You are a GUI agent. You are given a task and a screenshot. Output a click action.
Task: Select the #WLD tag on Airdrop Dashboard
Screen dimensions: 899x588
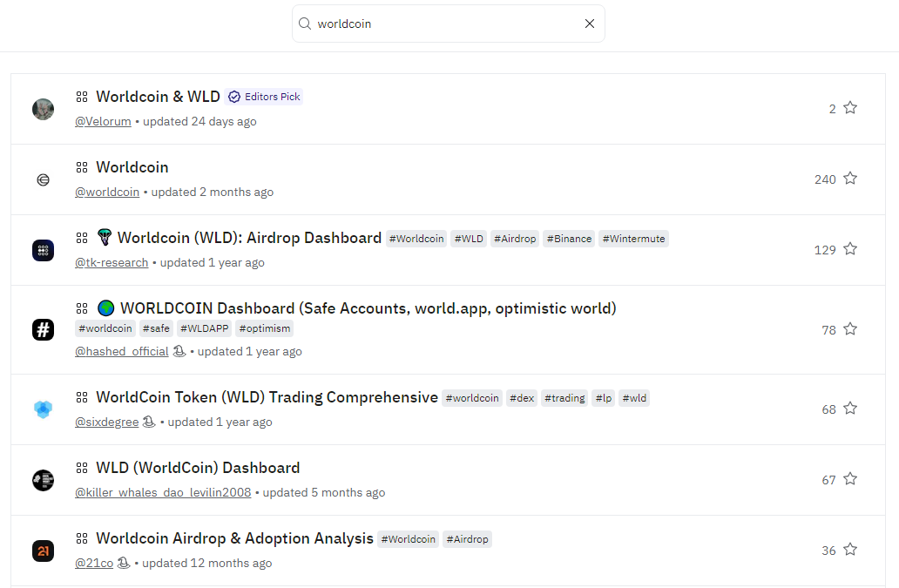(469, 239)
